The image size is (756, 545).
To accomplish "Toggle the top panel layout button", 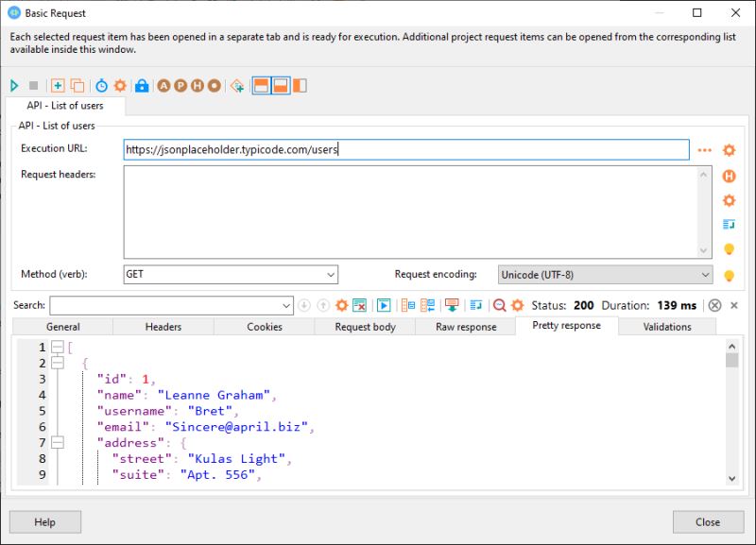I will (x=262, y=86).
